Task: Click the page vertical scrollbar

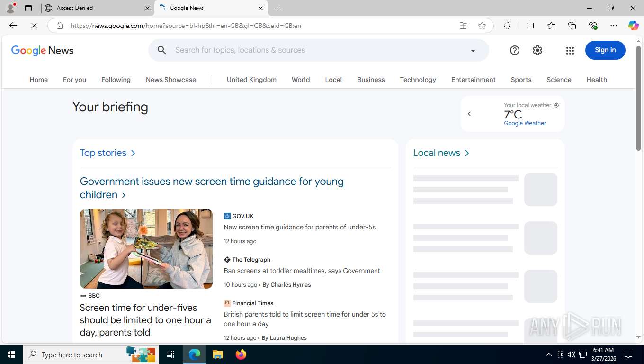Action: pyautogui.click(x=638, y=100)
